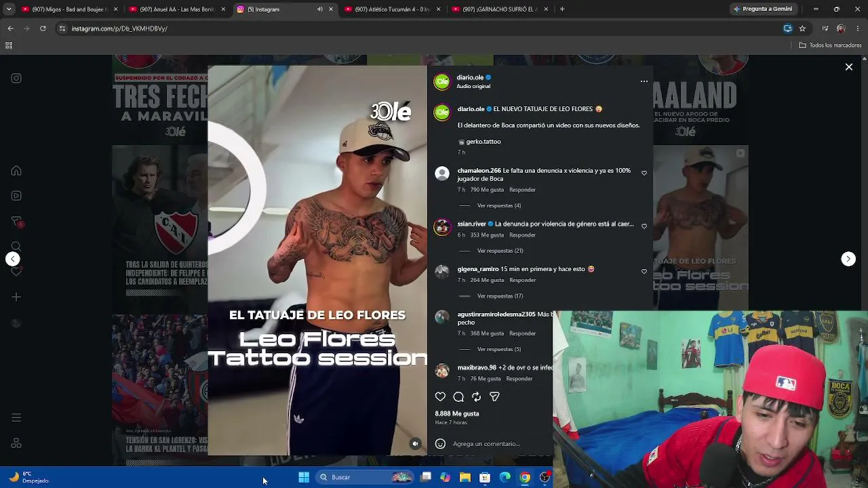Image resolution: width=868 pixels, height=488 pixels.
Task: Open the sidebar More hamburger menu
Action: pyautogui.click(x=16, y=418)
